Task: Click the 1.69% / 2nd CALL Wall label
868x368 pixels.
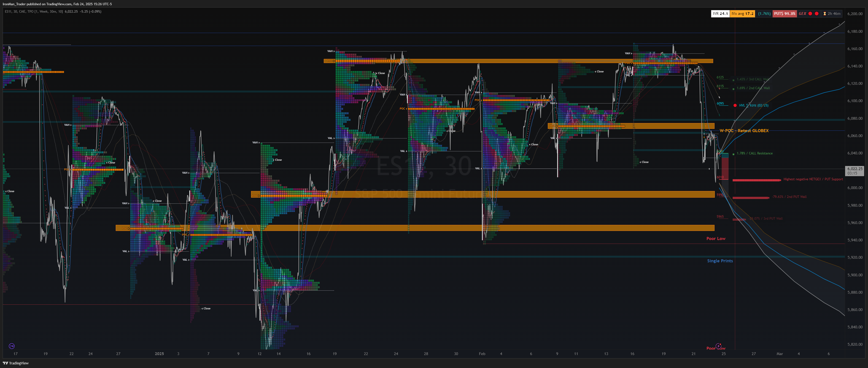Action: point(753,88)
